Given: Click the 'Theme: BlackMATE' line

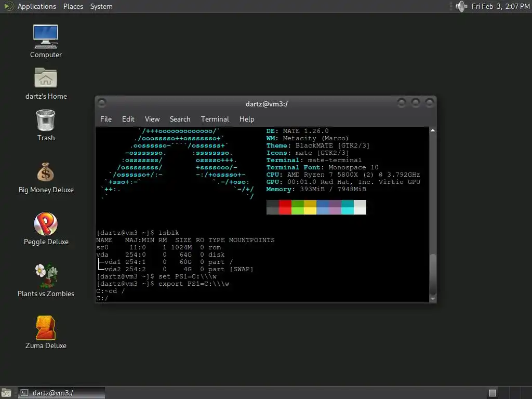Looking at the screenshot, I should (x=318, y=145).
